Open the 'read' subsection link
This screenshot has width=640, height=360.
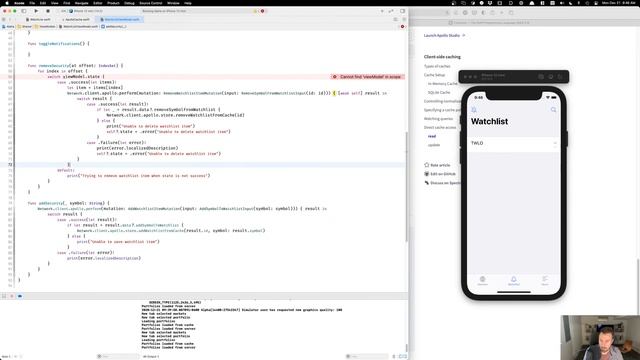click(432, 136)
